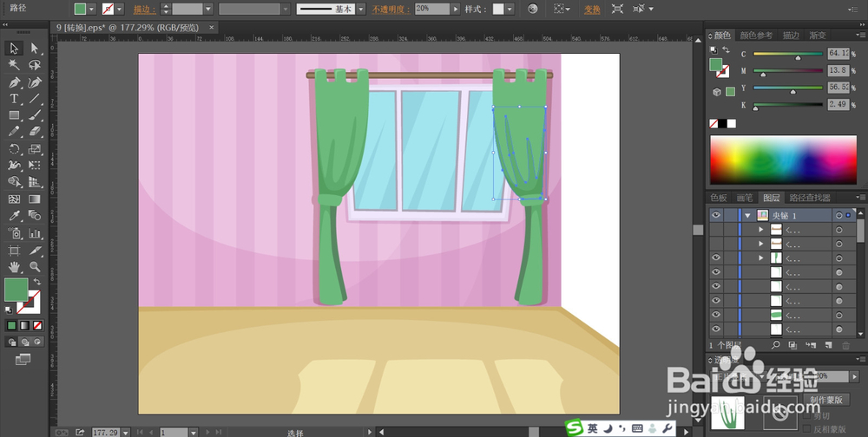Switch to the 色板 tab
Image resolution: width=868 pixels, height=437 pixels.
point(719,198)
